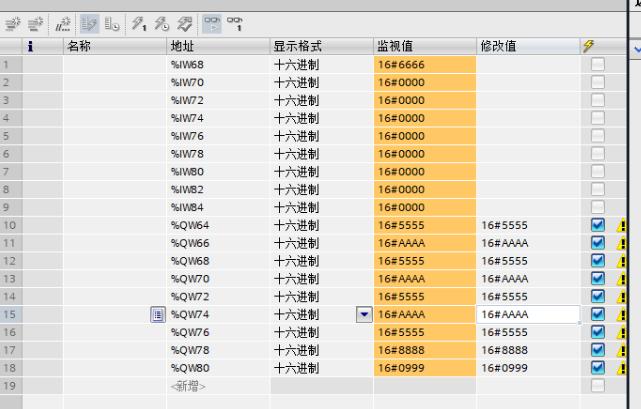This screenshot has width=641, height=409.
Task: Click the address cell %IW70
Action: (x=218, y=82)
